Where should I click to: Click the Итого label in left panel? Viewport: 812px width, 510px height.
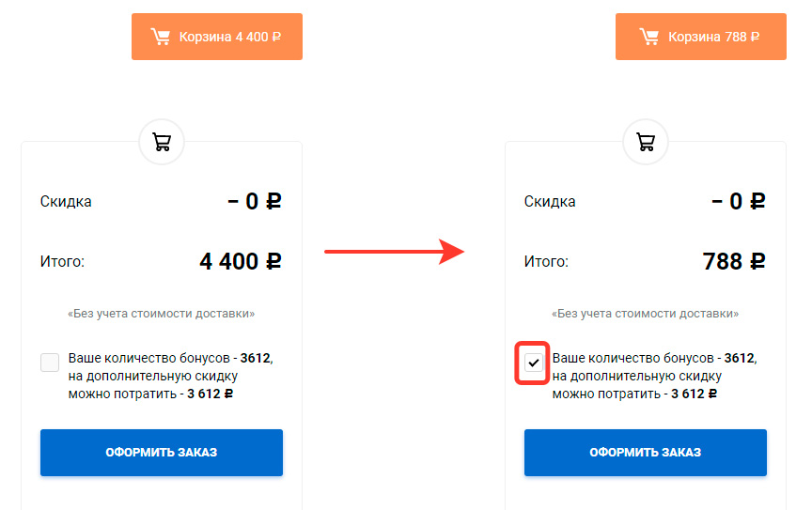(x=62, y=261)
